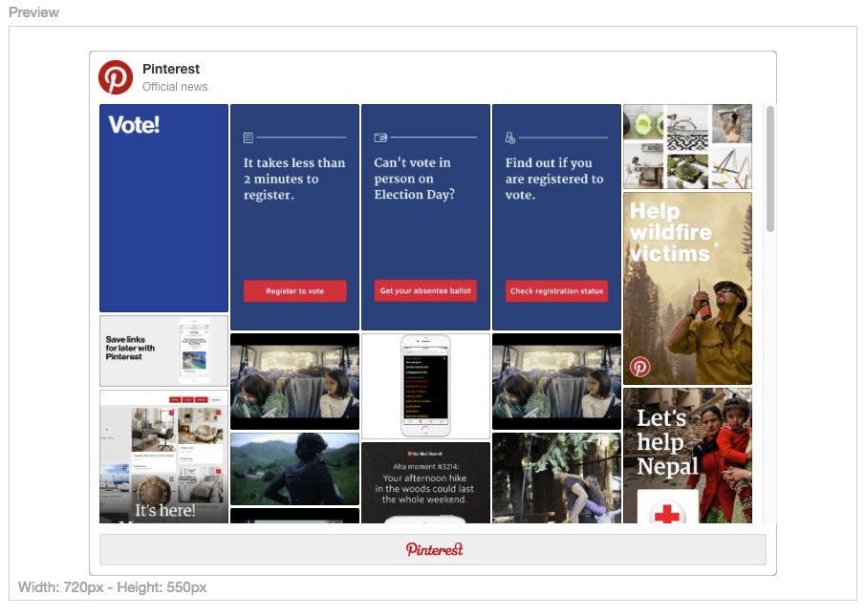Click the Pinterest footer logo button

(432, 549)
